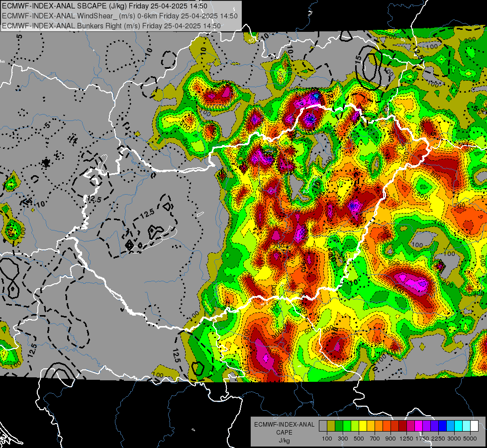Click the purple swatch after 1750
The height and width of the screenshot is (448, 487).
[426, 426]
